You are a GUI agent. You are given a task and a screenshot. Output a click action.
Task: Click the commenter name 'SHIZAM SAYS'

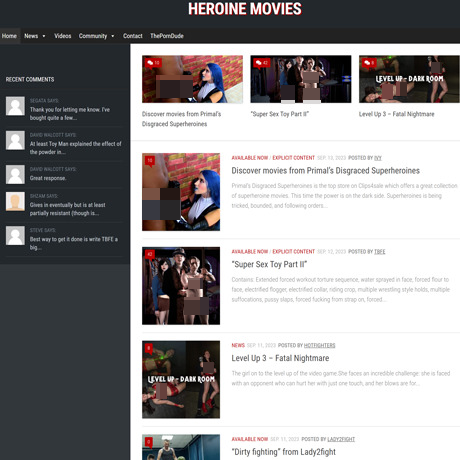click(x=44, y=196)
